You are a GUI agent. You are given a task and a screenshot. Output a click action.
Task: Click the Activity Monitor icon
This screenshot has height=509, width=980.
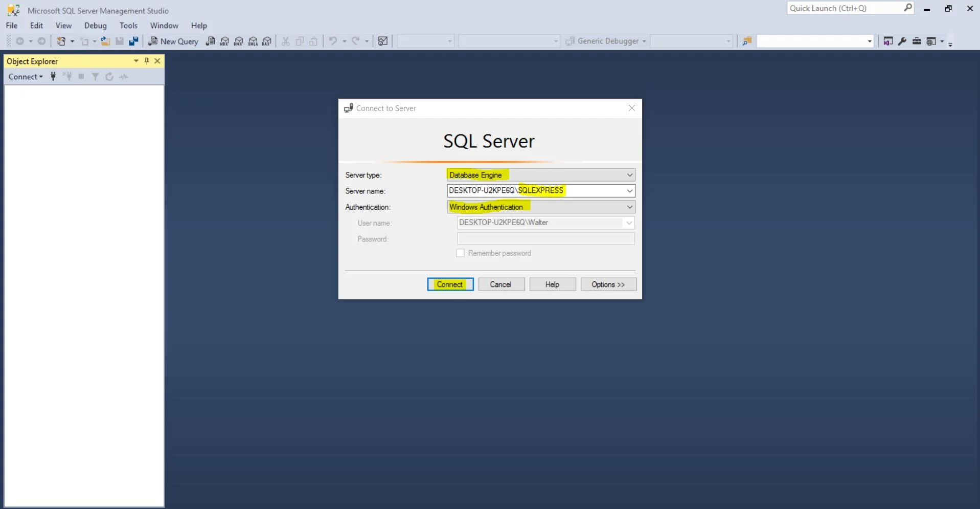tap(383, 41)
